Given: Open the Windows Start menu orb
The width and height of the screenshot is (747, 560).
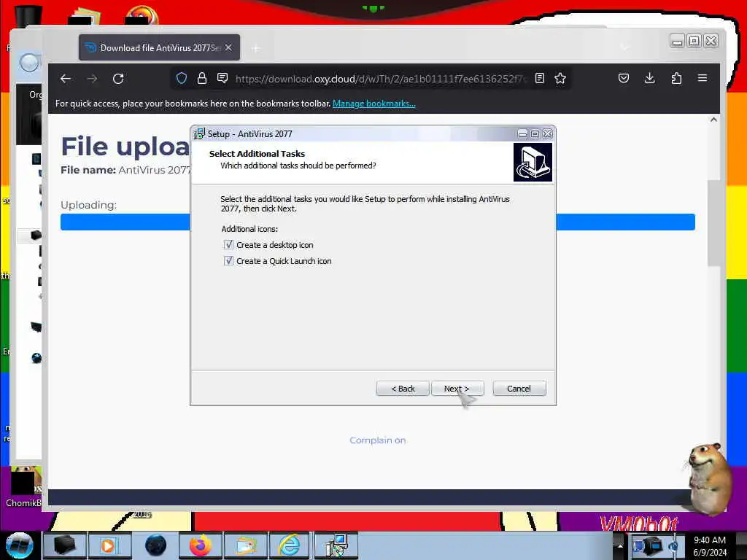Looking at the screenshot, I should point(20,545).
